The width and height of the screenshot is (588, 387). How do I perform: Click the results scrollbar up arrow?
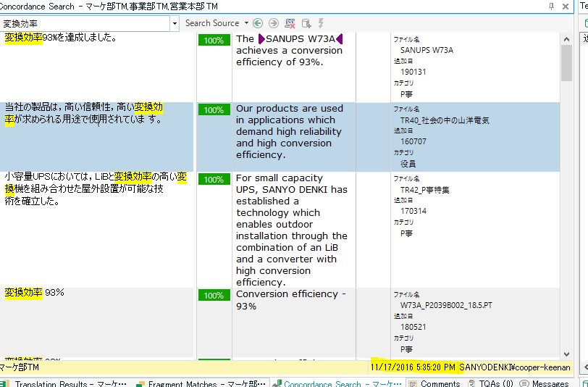[566, 39]
